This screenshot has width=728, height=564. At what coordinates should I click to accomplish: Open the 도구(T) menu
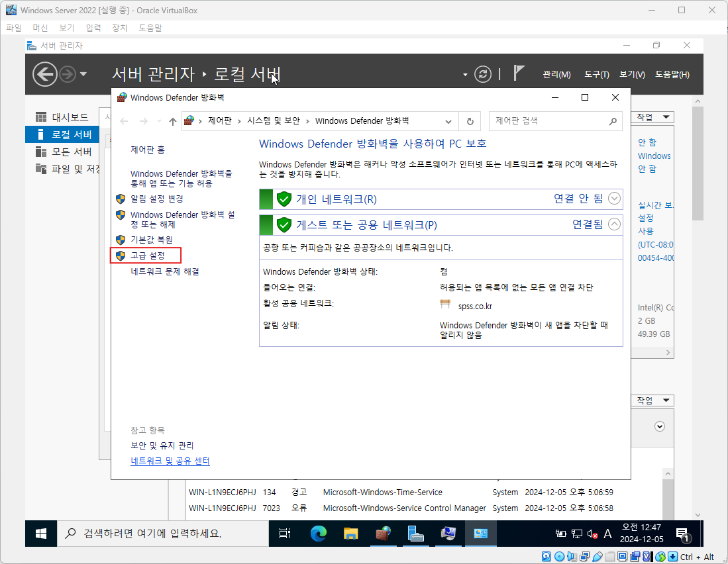click(597, 75)
